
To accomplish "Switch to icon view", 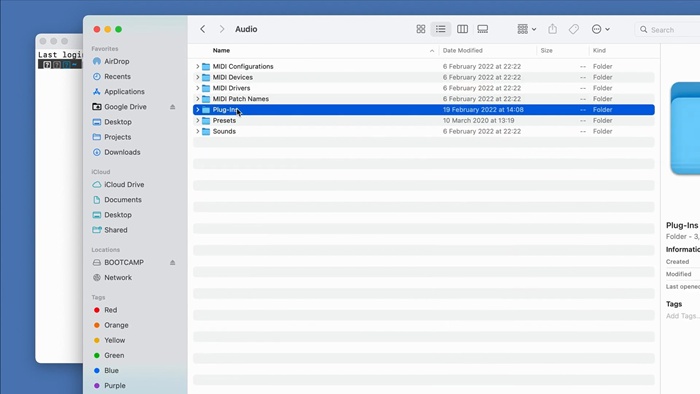I will click(421, 29).
